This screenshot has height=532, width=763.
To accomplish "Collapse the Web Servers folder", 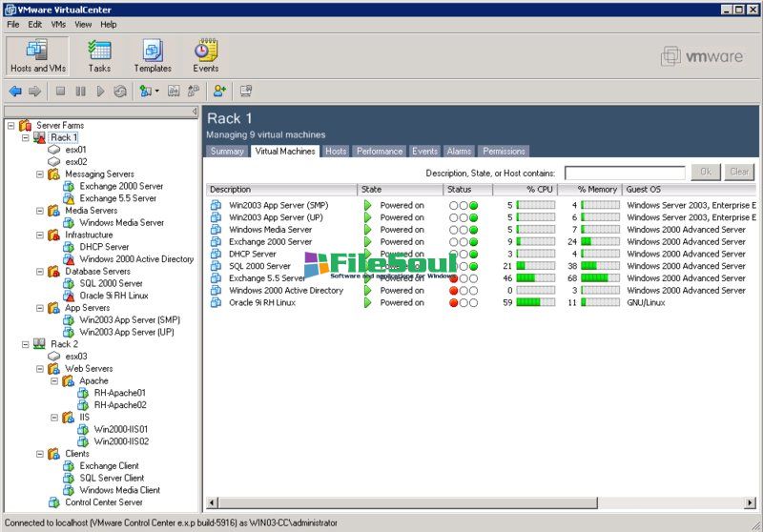I will point(40,369).
